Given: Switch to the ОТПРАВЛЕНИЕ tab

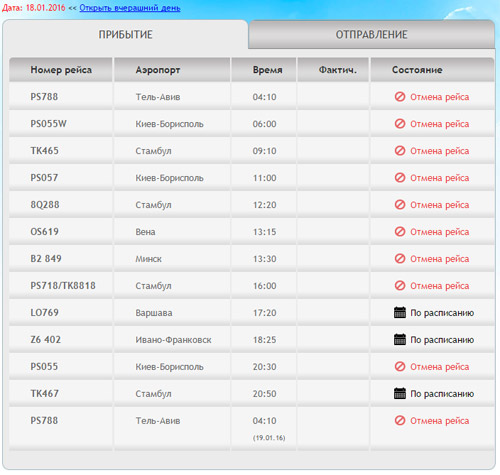Looking at the screenshot, I should [x=371, y=34].
